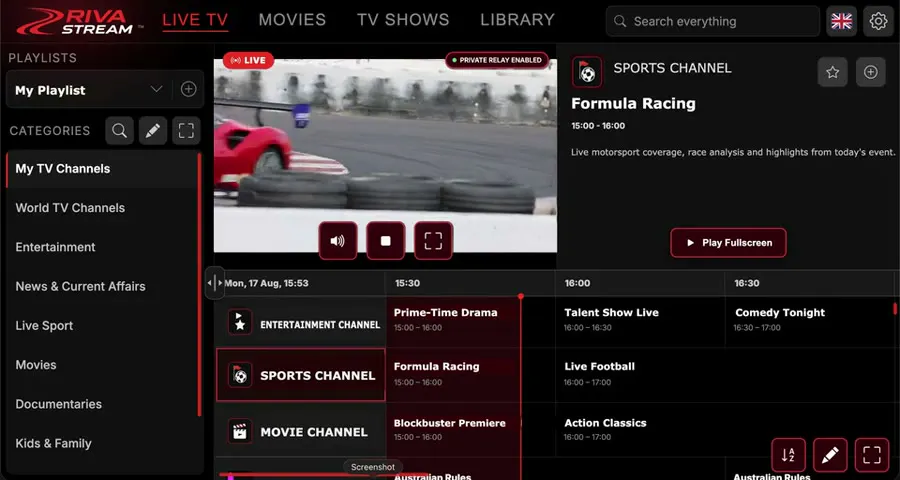This screenshot has height=480, width=900.
Task: Select the Movie Channel row
Action: pyautogui.click(x=301, y=430)
